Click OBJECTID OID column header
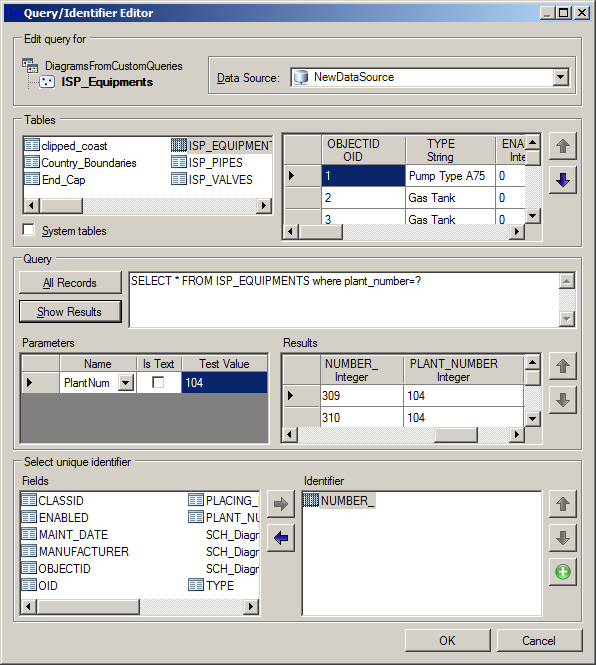Viewport: 596px width, 665px height. (364, 150)
